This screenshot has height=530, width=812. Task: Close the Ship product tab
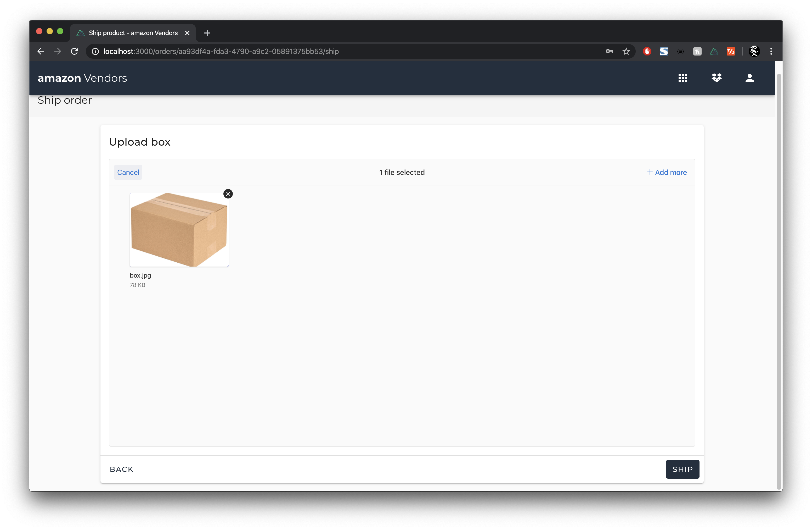(187, 33)
